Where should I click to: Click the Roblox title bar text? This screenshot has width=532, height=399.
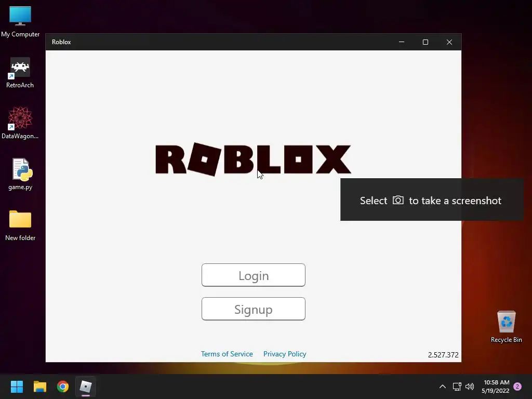tap(61, 42)
